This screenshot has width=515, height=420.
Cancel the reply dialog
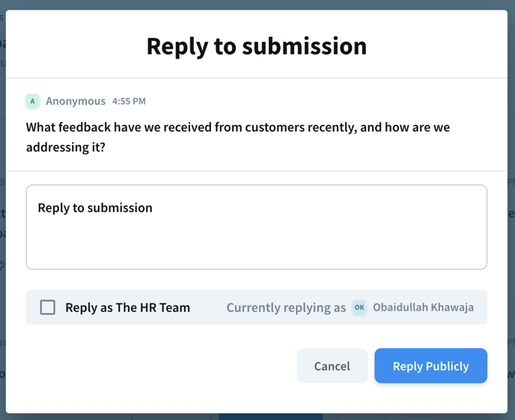332,366
